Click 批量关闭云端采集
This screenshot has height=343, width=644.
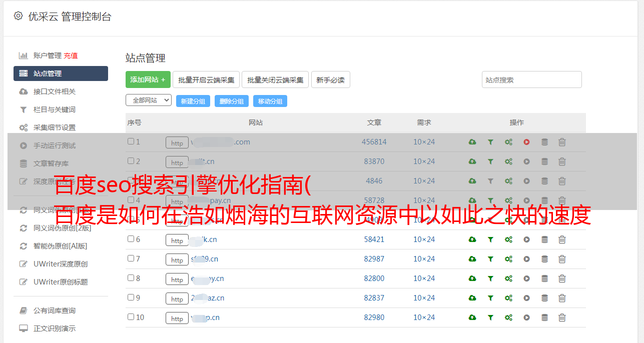[x=275, y=79]
